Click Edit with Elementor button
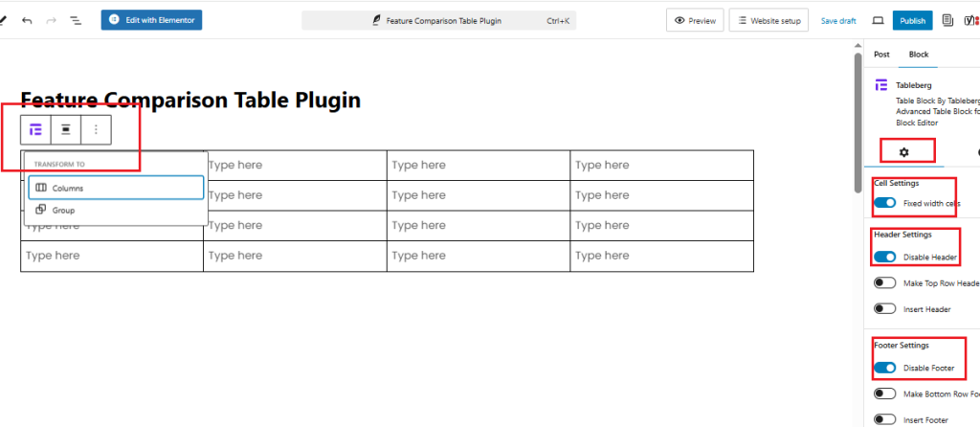This screenshot has height=427, width=980. pos(151,20)
